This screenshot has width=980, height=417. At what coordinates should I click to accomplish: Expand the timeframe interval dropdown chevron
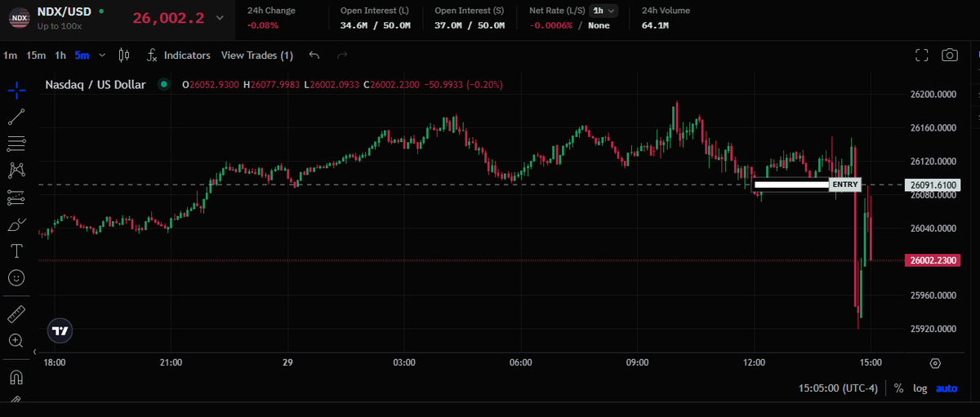[x=101, y=55]
